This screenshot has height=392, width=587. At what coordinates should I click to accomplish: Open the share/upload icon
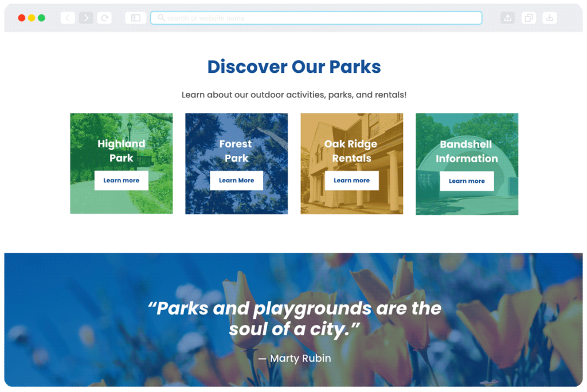click(x=507, y=17)
